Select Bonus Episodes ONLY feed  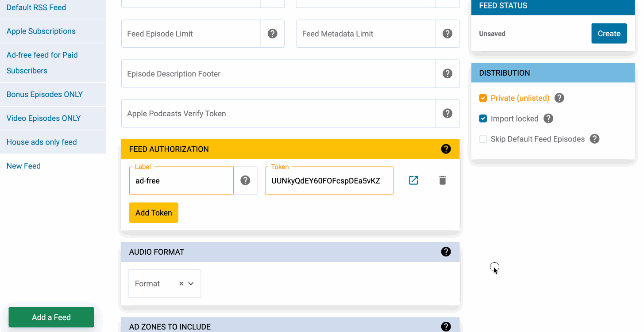45,95
